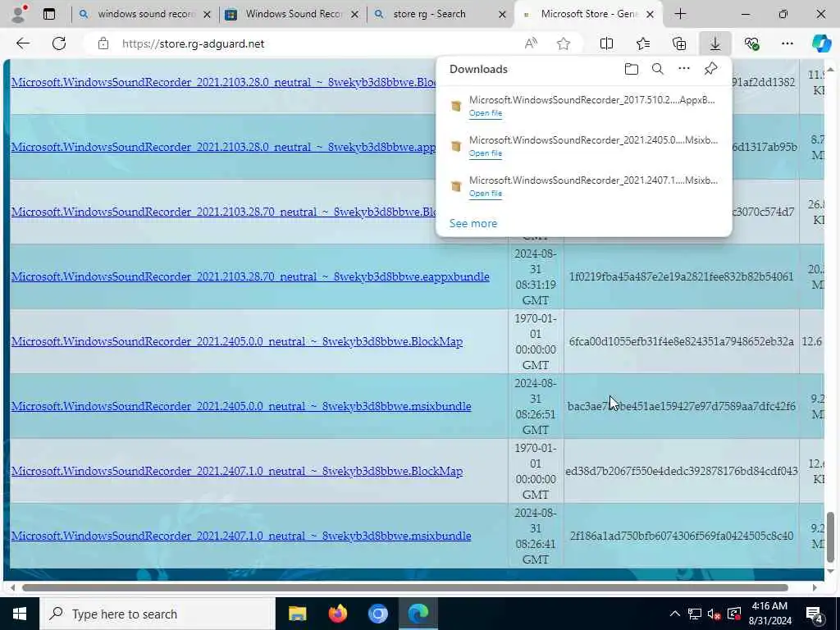
Task: Open file for WindowsSoundRecorder_2021.2405.0 download
Action: click(486, 153)
